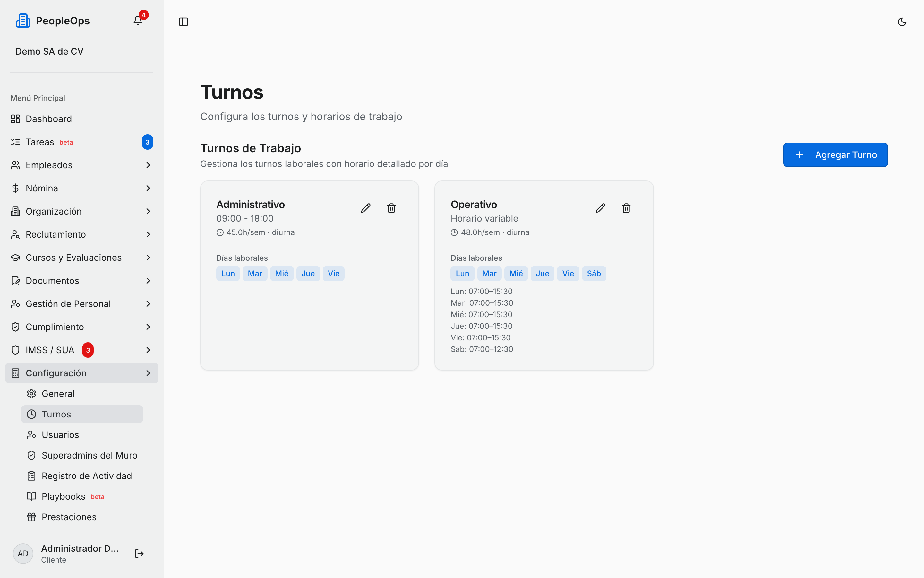
Task: Click the 09:00 - 18:00 time text
Action: [245, 218]
